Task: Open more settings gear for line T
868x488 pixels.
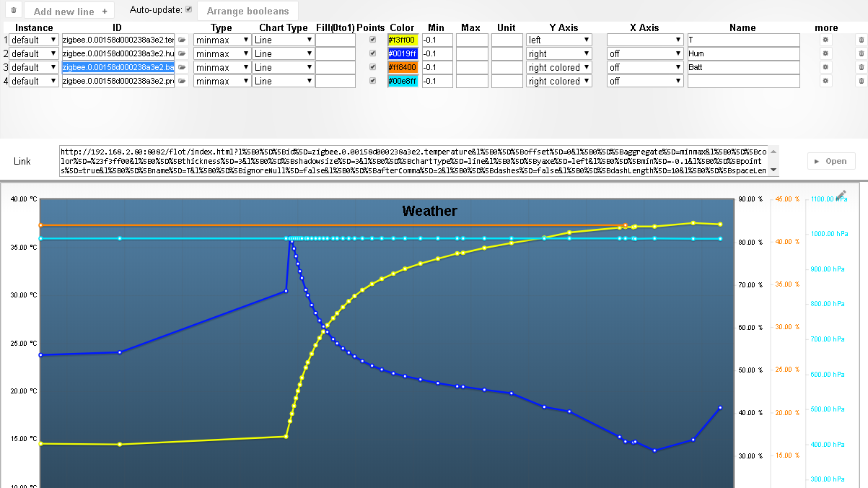Action: pyautogui.click(x=826, y=40)
